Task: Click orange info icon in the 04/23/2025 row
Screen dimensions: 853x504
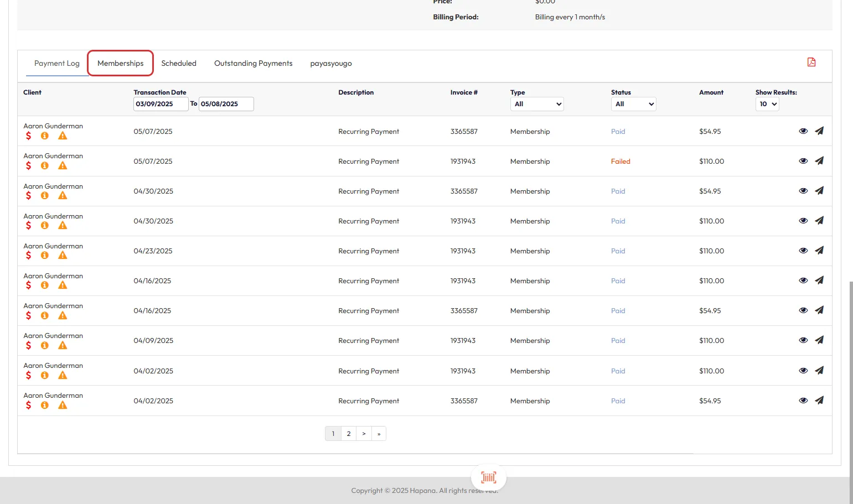Action: click(x=45, y=256)
